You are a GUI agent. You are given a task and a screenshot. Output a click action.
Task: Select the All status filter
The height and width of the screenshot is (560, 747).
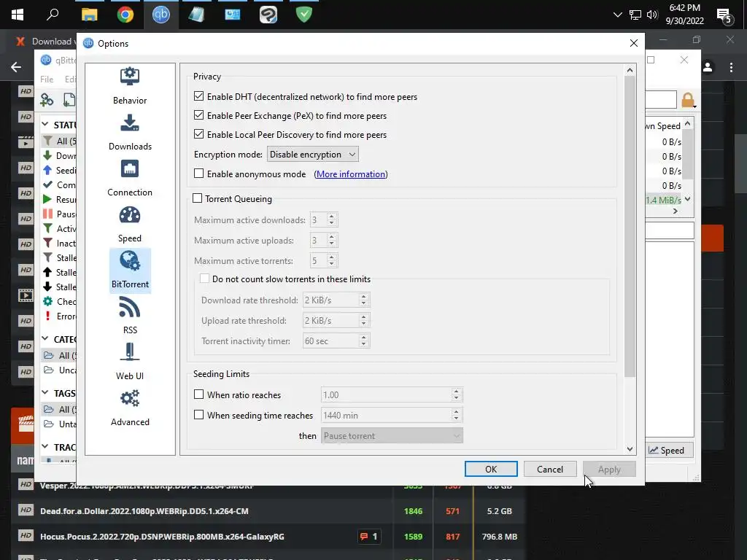[x=59, y=141]
